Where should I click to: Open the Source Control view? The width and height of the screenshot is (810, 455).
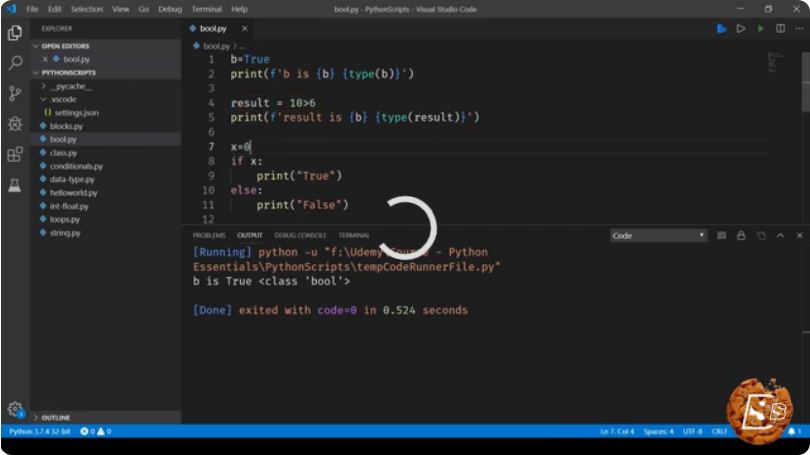pyautogui.click(x=15, y=93)
